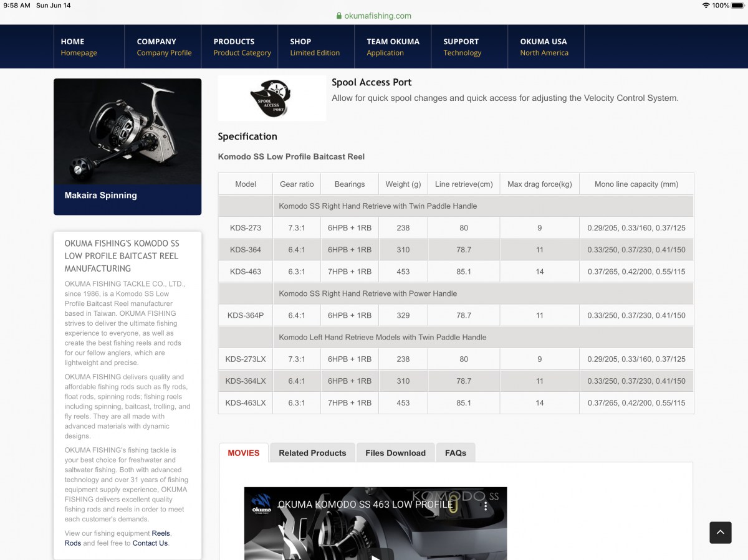Follow the Reels link in the sidebar
Screen dimensions: 748x560
pos(161,533)
